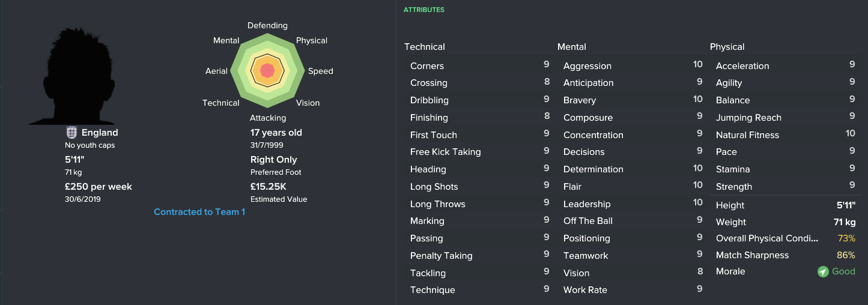Click the Defending label on radar chart
The width and height of the screenshot is (868, 305).
pos(268,26)
